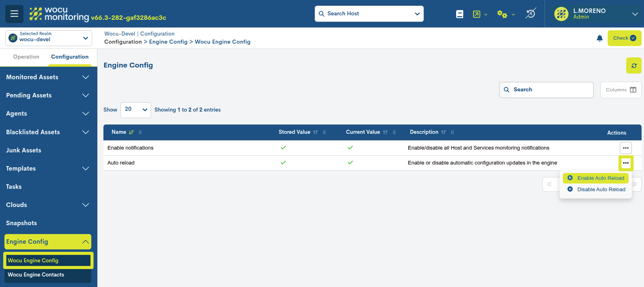This screenshot has height=287, width=644.
Task: Click the yellow Check button
Action: pyautogui.click(x=624, y=38)
